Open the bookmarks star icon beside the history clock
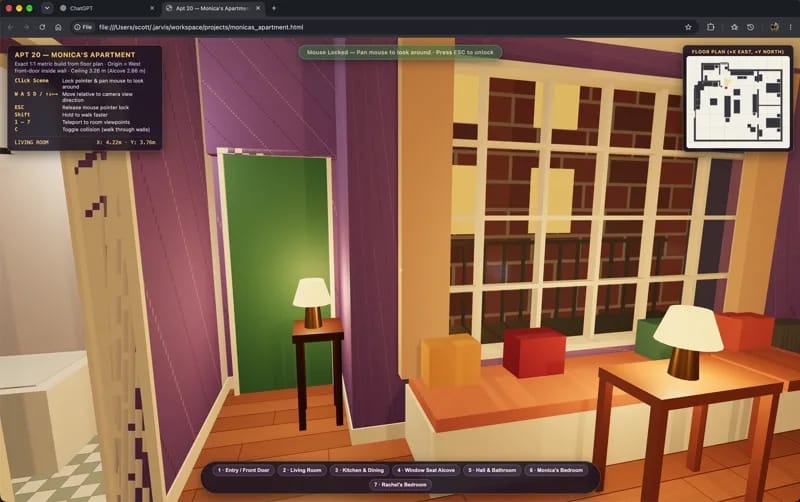 click(734, 27)
